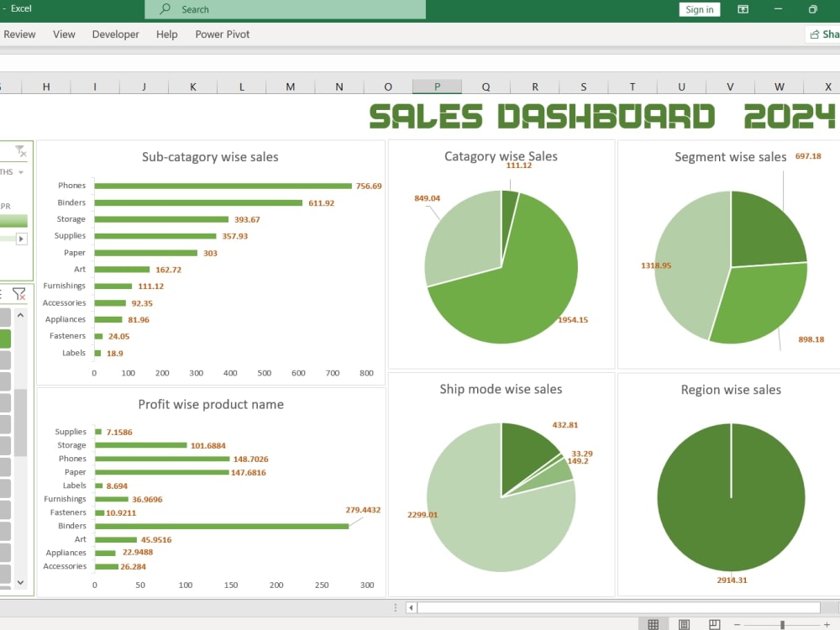840x630 pixels.
Task: Click the 'Sub-catagory wise sales' chart title
Action: coord(210,157)
